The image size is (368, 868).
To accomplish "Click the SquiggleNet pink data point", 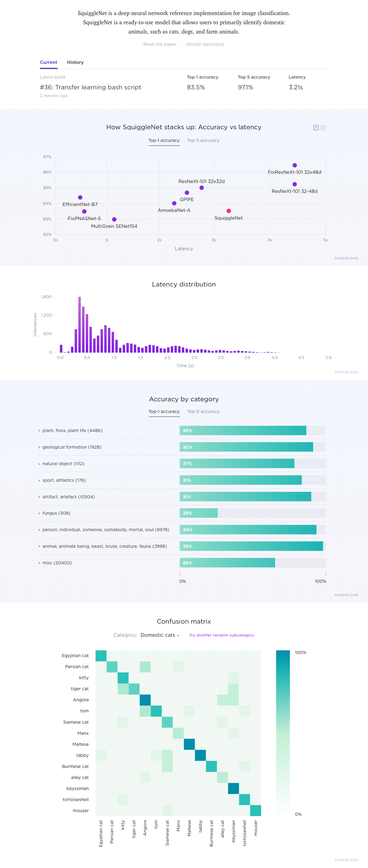I will (x=228, y=211).
